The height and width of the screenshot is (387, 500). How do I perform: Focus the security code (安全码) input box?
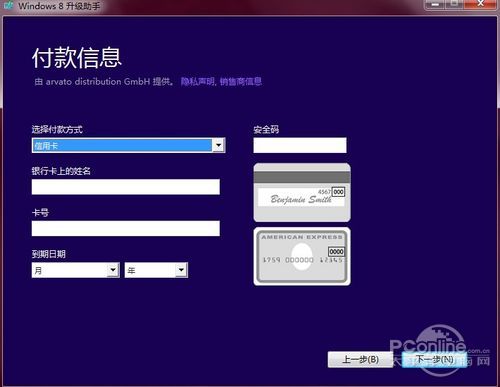(x=300, y=145)
